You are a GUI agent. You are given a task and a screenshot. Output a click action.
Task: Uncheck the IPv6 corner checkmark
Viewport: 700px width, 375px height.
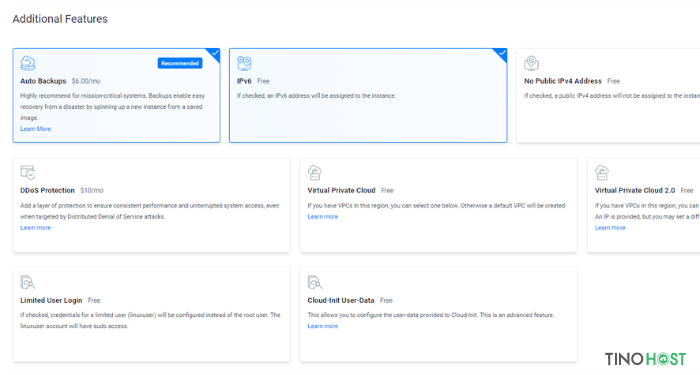tap(502, 54)
